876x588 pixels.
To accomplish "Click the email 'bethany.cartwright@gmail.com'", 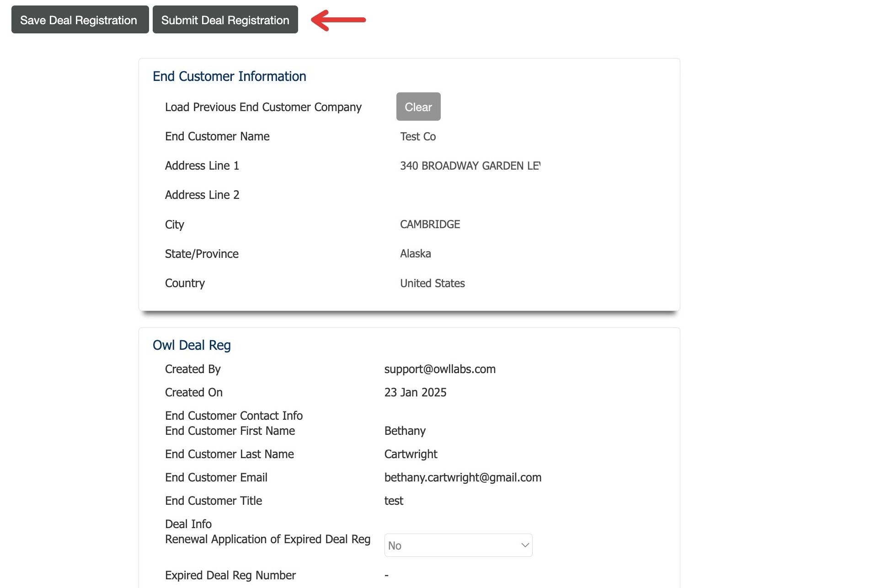I will [x=463, y=477].
